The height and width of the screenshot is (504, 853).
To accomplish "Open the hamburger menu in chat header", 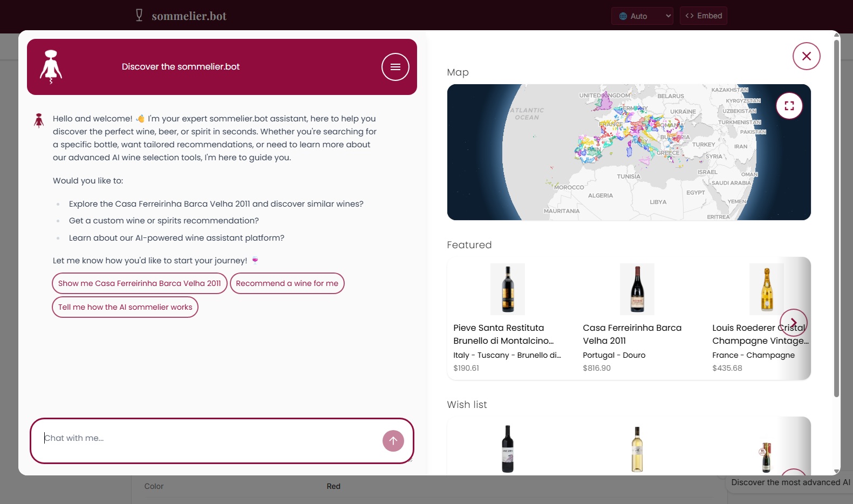I will (x=395, y=67).
